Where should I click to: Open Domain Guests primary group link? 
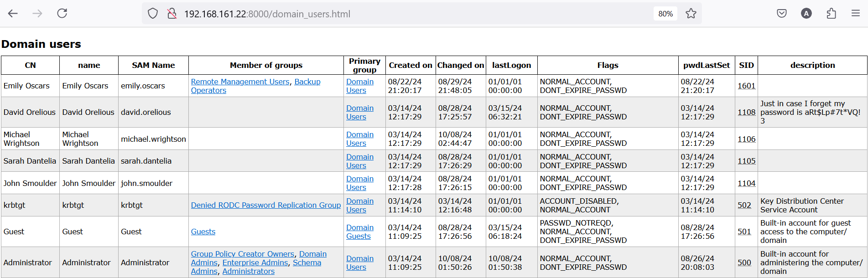click(359, 232)
